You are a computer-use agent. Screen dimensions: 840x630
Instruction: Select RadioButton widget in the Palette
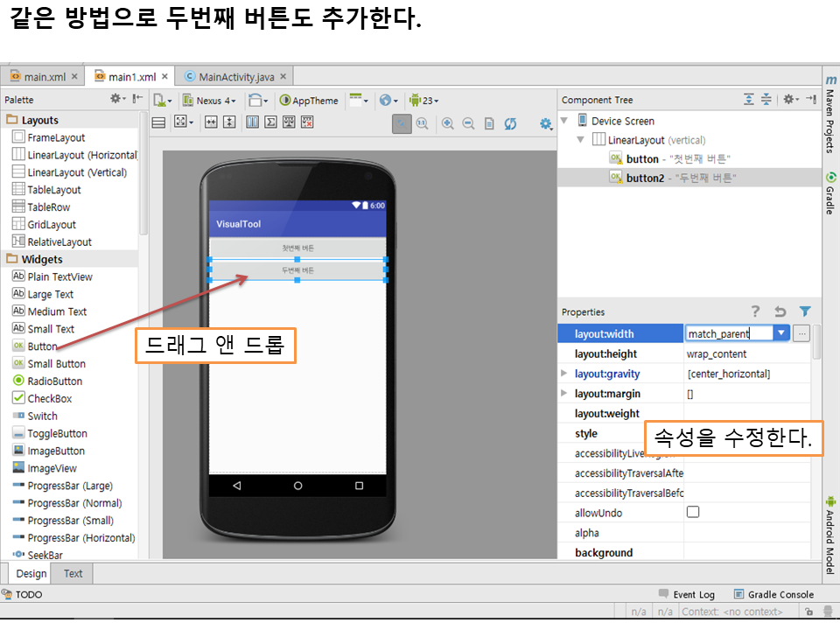54,381
